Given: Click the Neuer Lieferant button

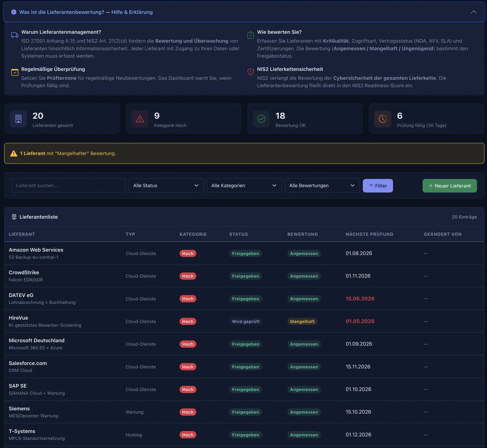Looking at the screenshot, I should pos(450,186).
